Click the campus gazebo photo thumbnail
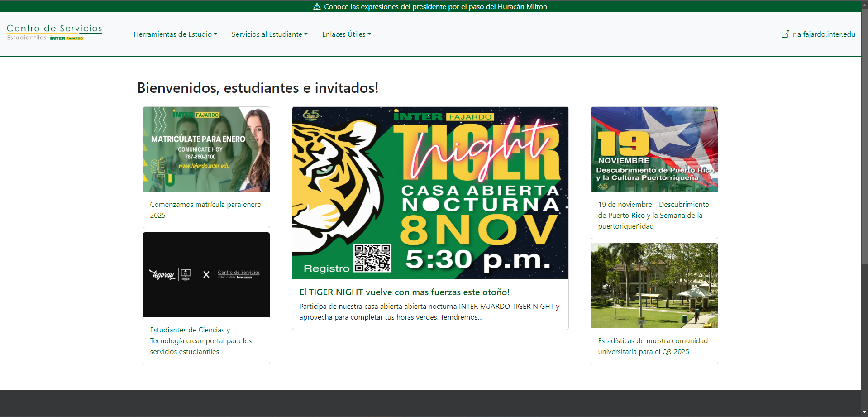868x417 pixels. (654, 285)
